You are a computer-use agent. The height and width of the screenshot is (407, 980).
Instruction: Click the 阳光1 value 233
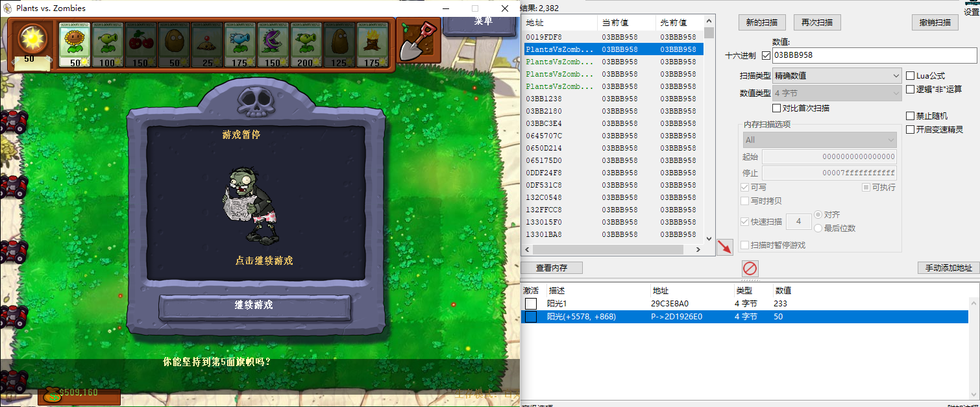[x=780, y=304]
